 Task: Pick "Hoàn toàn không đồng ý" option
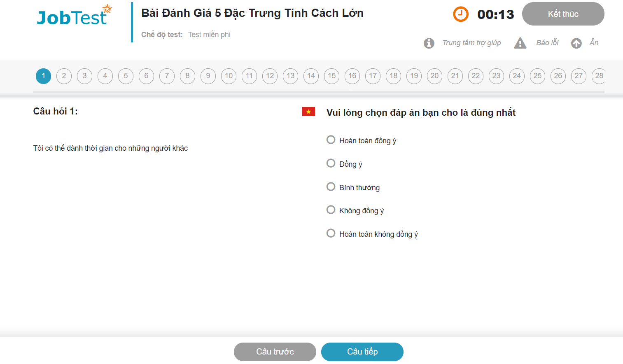[331, 233]
